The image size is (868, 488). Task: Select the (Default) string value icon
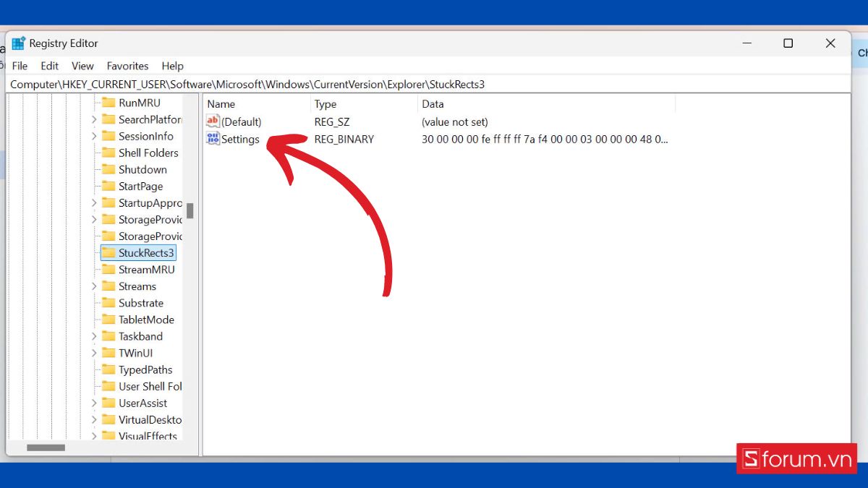(x=213, y=121)
